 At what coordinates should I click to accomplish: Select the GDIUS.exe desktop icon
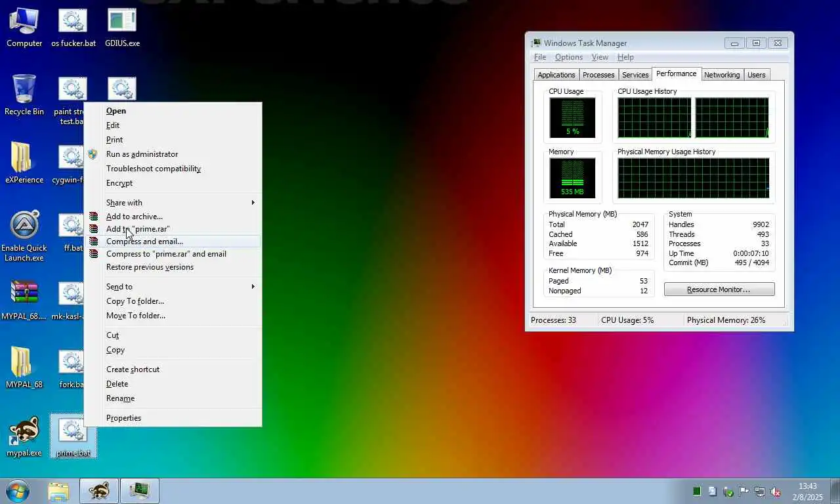pos(122,28)
